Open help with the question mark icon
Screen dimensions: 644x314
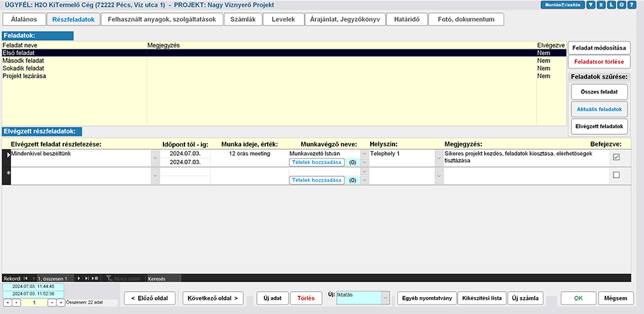[x=631, y=5]
